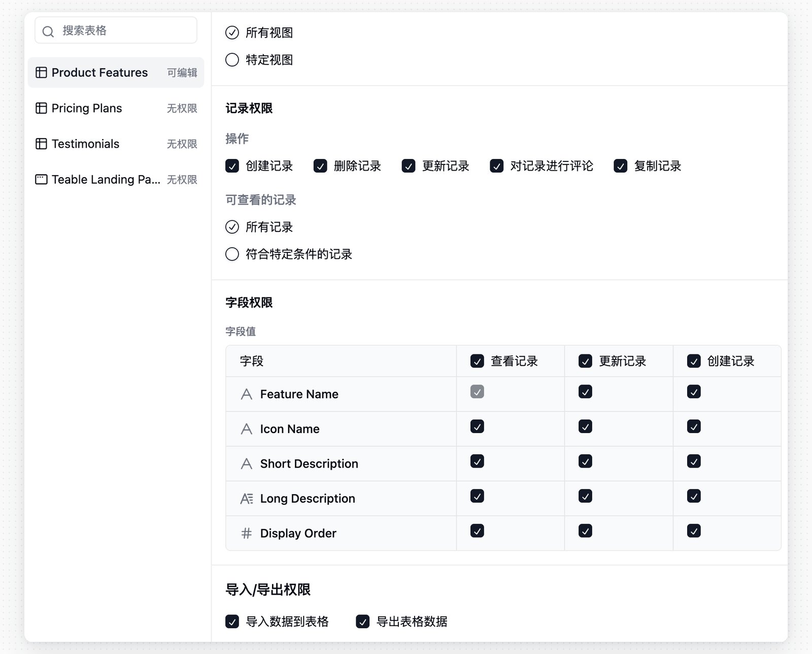The image size is (812, 654).
Task: Toggle Icon Name update checkbox
Action: pyautogui.click(x=586, y=427)
